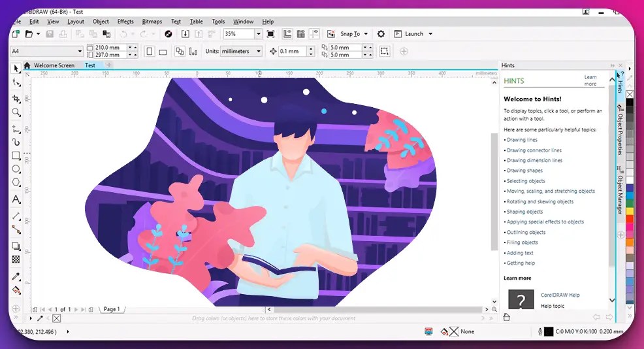
Task: Open the Selecting objects hint
Action: (526, 181)
